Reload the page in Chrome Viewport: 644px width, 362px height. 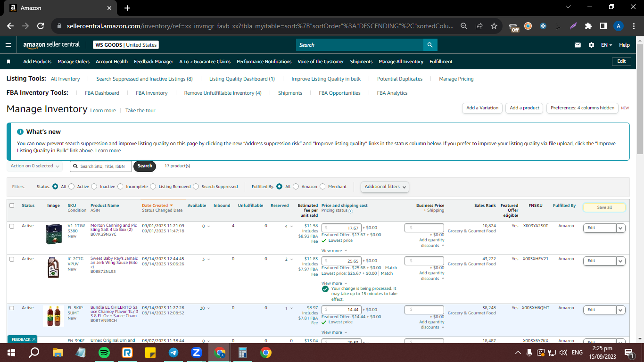pyautogui.click(x=41, y=26)
